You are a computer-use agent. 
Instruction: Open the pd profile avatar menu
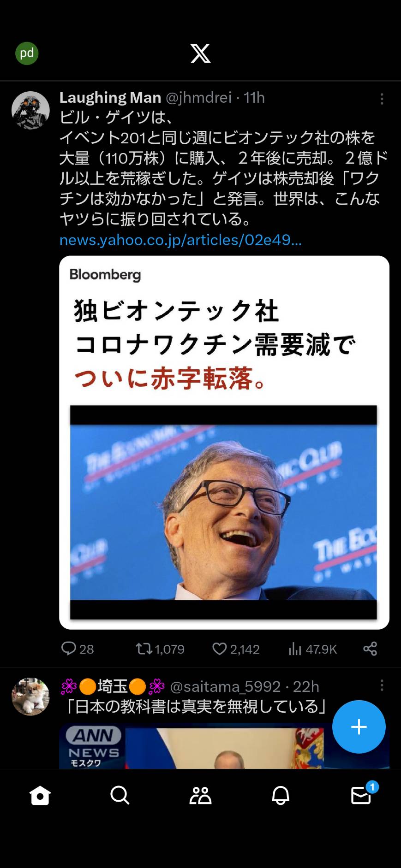point(27,53)
